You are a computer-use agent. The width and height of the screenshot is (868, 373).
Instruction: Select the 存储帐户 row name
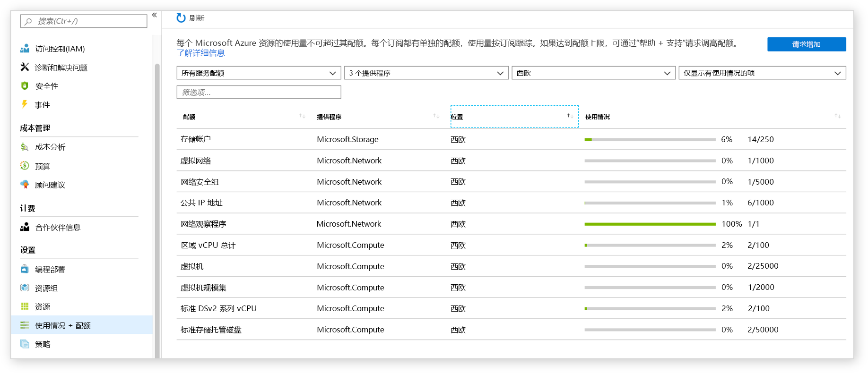tap(196, 139)
